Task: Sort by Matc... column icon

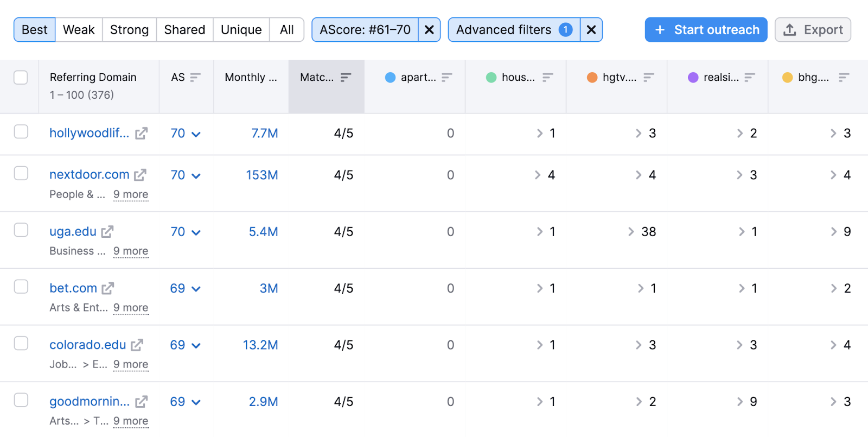Action: (346, 77)
